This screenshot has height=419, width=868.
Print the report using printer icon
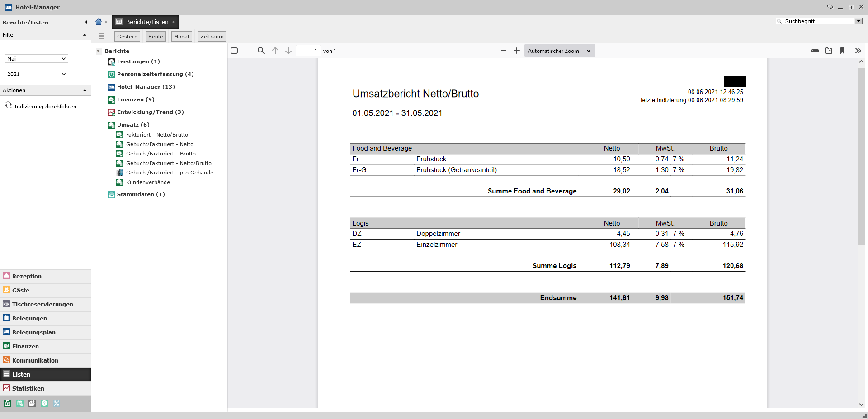tap(815, 51)
